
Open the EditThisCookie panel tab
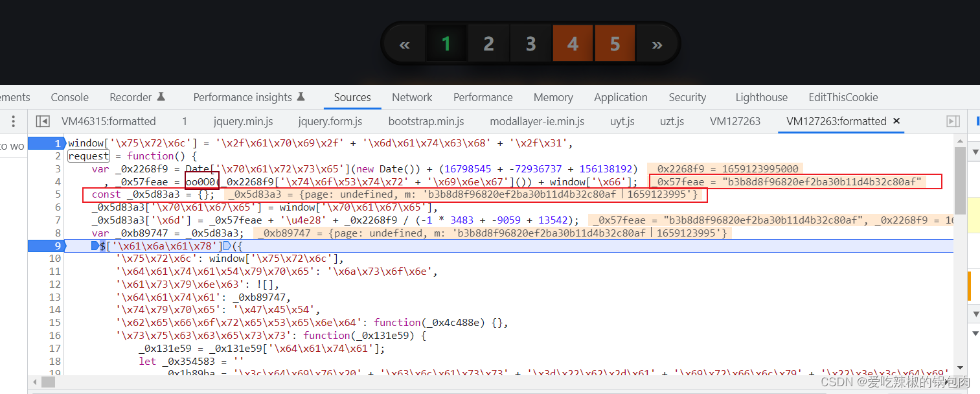(843, 97)
